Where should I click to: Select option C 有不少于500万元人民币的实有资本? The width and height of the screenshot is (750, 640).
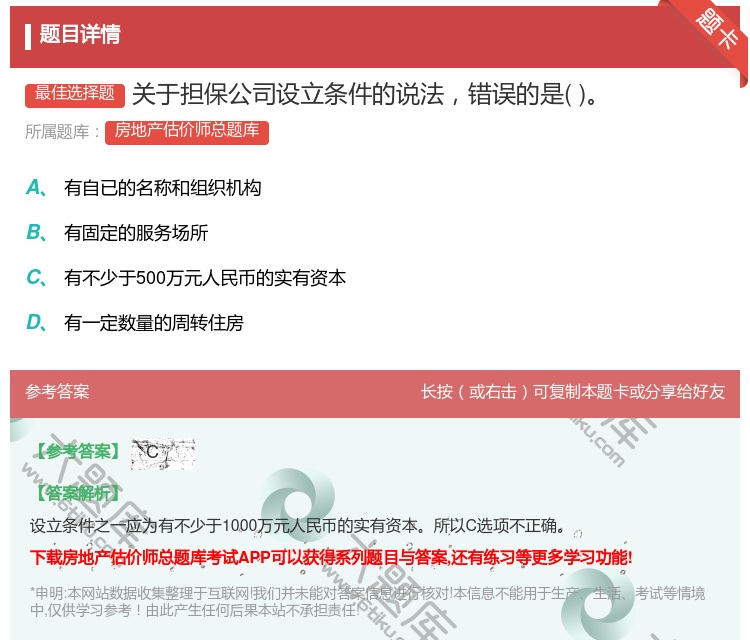click(205, 278)
